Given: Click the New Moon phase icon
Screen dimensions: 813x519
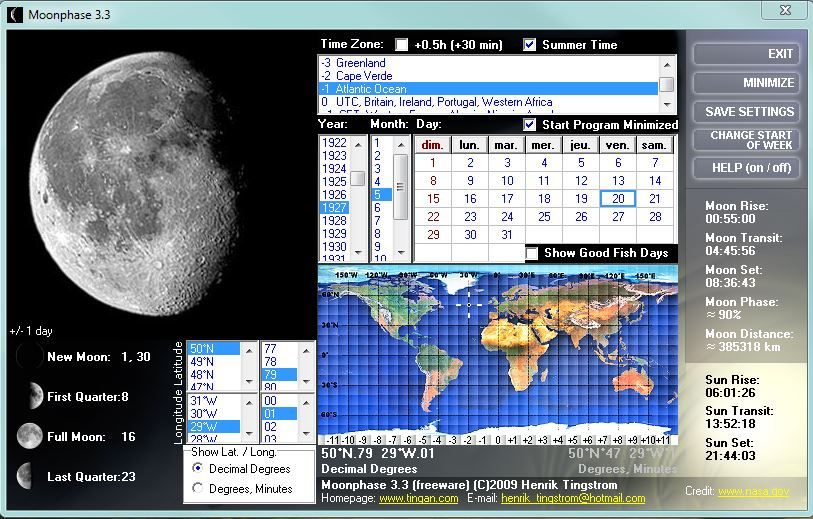Looking at the screenshot, I should (30, 357).
